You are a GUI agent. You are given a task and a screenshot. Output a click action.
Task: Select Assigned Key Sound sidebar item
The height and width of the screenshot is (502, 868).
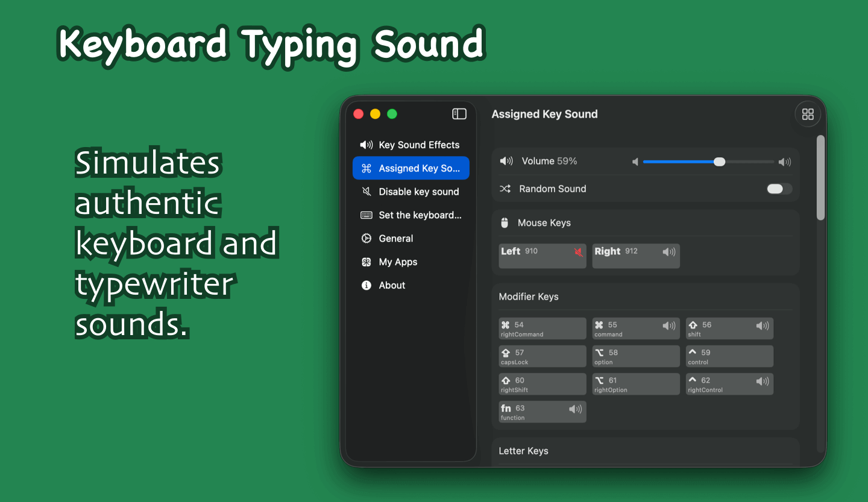point(411,168)
